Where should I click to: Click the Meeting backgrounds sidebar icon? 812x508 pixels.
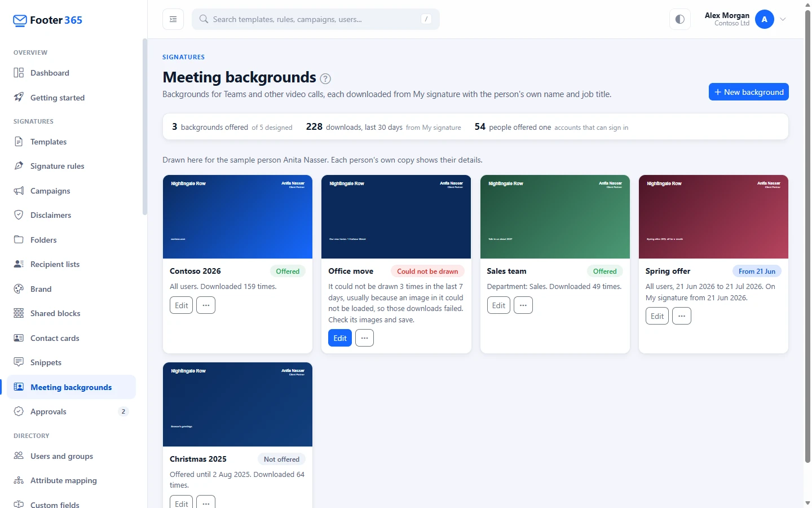point(19,387)
